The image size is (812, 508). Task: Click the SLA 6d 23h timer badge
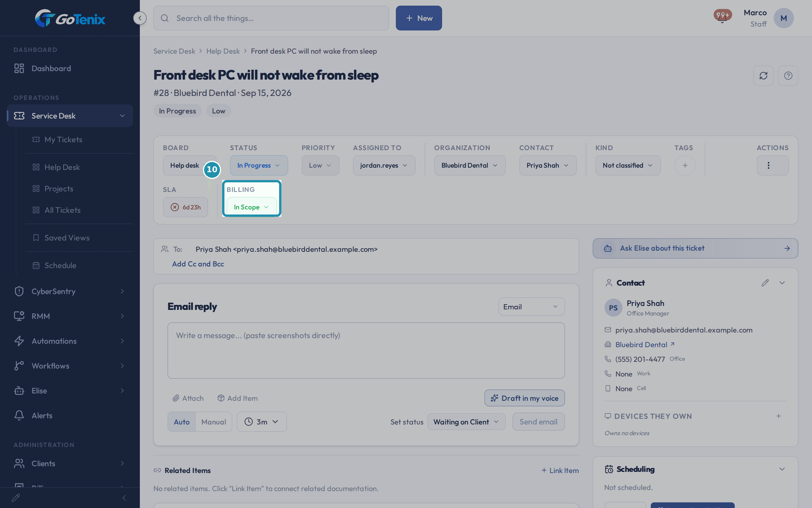pyautogui.click(x=186, y=207)
